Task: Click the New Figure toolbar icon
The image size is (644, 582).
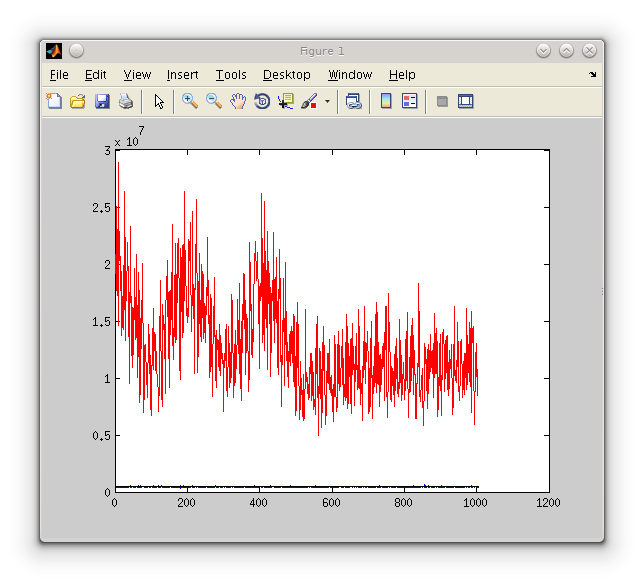Action: point(54,101)
